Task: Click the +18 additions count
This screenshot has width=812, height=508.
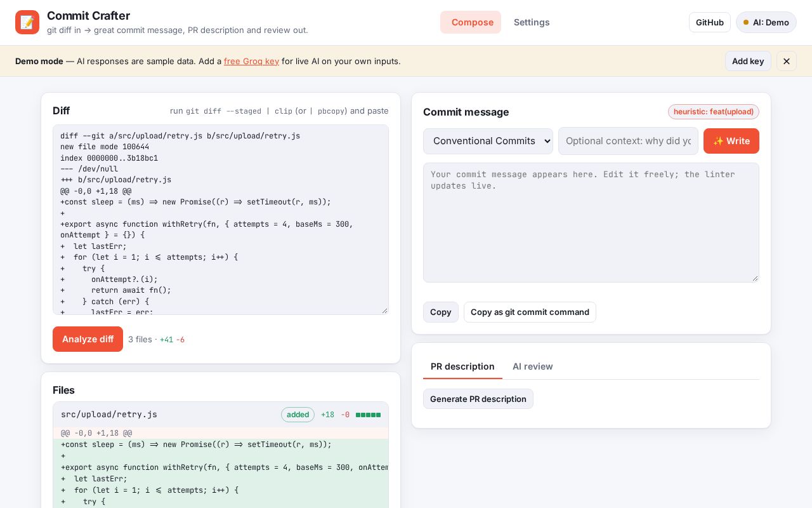Action: click(x=327, y=415)
